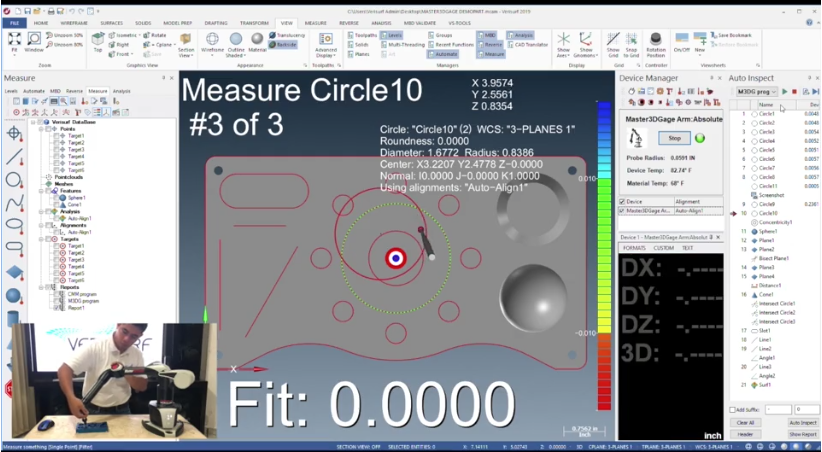Collapse the Points tree node
822x452 pixels.
pos(42,128)
